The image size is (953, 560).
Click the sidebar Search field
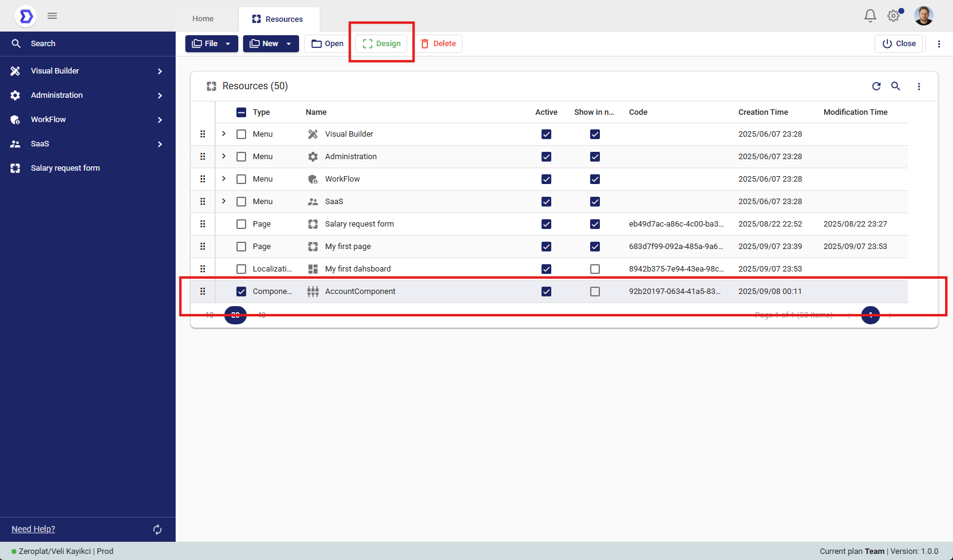pyautogui.click(x=88, y=44)
